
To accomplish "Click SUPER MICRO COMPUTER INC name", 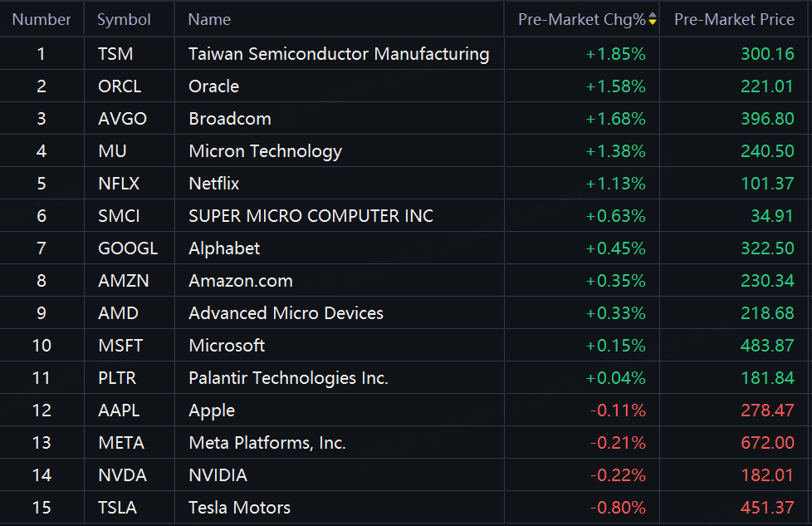I will 311,216.
